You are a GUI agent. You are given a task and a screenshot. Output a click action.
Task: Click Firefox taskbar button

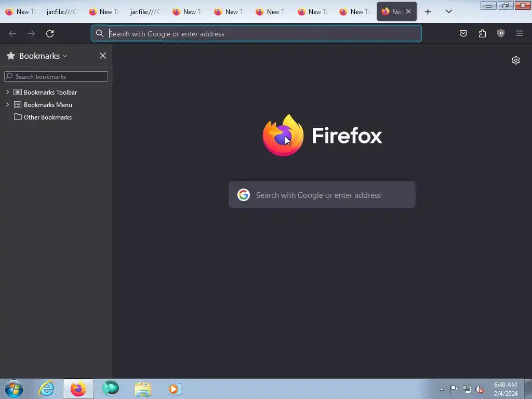pos(78,389)
